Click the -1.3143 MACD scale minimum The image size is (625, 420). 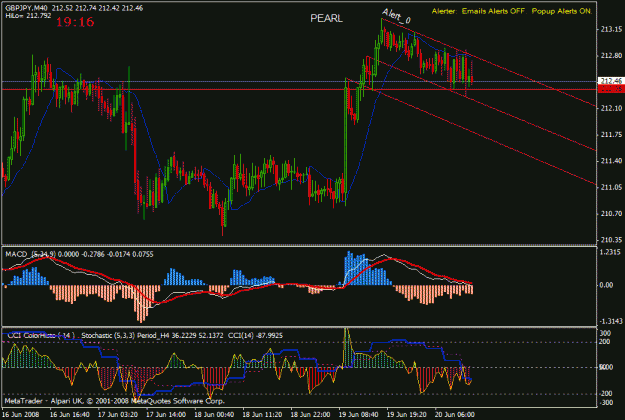tap(611, 321)
